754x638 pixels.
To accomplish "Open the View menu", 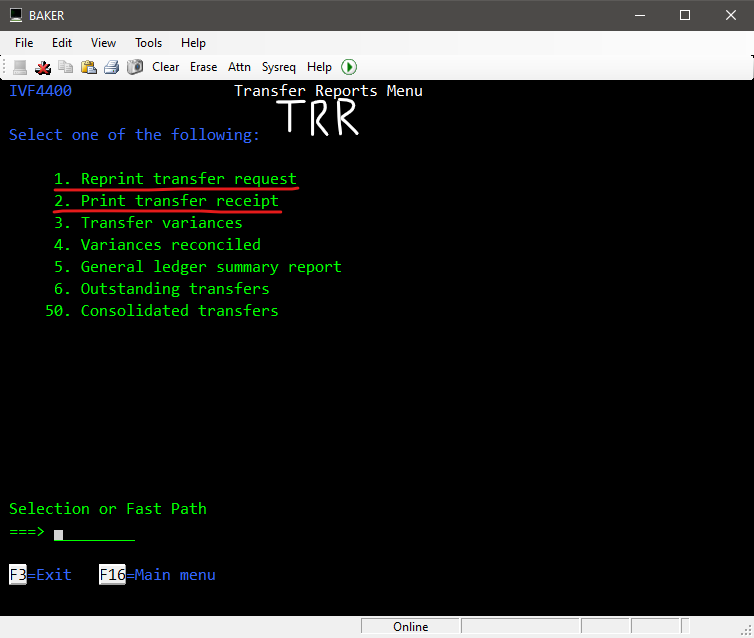I will pyautogui.click(x=104, y=43).
